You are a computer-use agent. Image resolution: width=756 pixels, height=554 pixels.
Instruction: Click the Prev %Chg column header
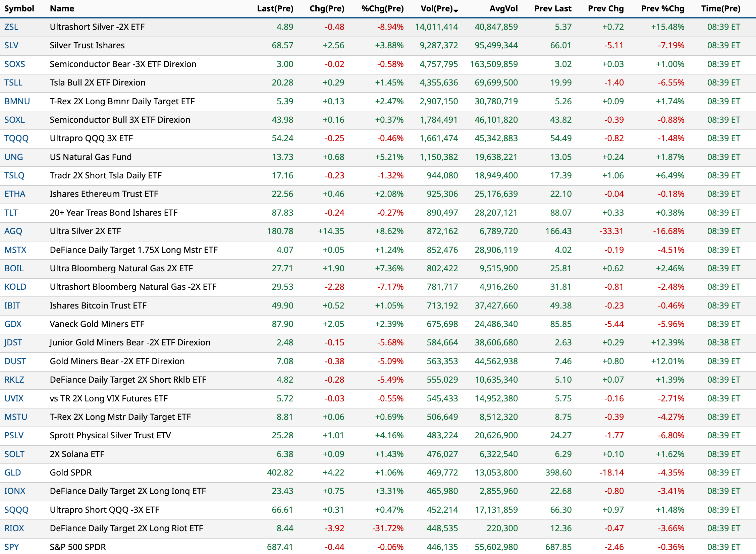(x=662, y=9)
